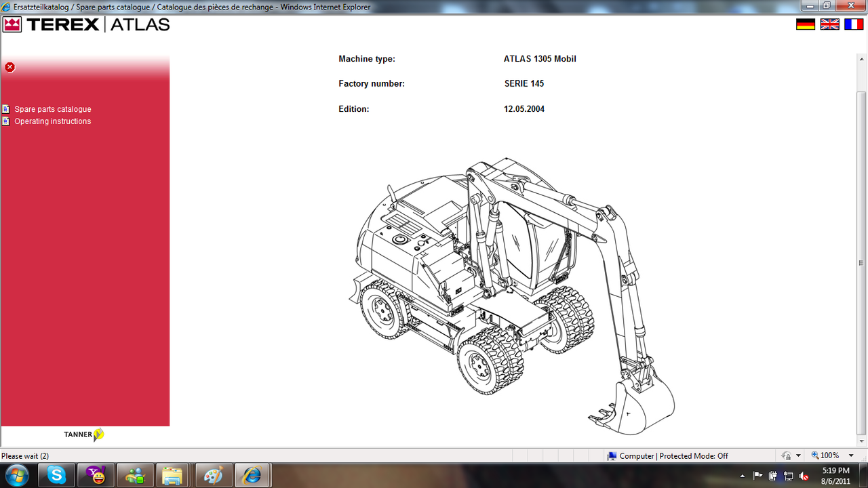Image resolution: width=868 pixels, height=488 pixels.
Task: Restore down the Internet Explorer window
Action: pos(827,5)
